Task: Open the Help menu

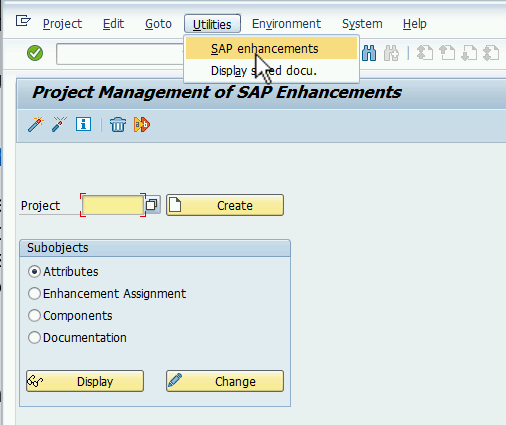Action: [415, 24]
